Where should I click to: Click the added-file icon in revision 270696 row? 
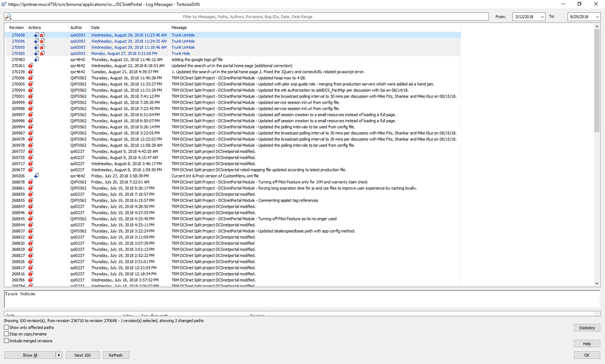[36, 41]
